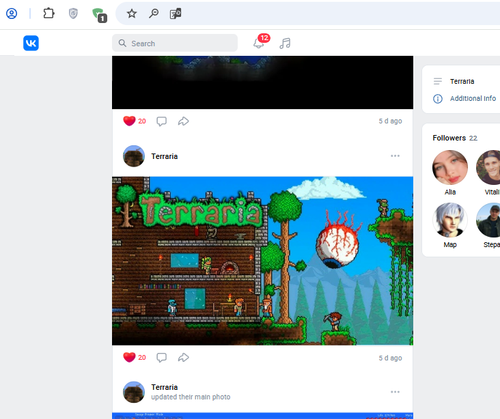Open notifications bell showing 12
The height and width of the screenshot is (419, 500).
[x=260, y=42]
